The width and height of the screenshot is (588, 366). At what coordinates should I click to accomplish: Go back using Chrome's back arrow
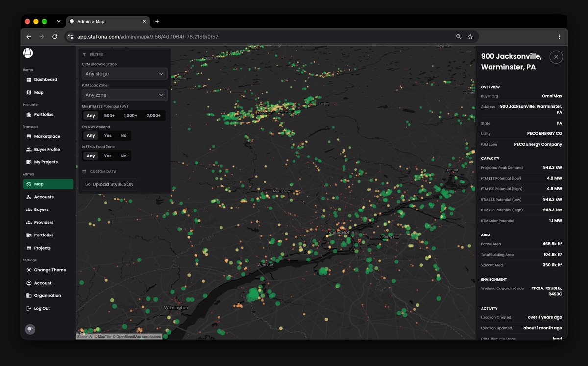[28, 37]
